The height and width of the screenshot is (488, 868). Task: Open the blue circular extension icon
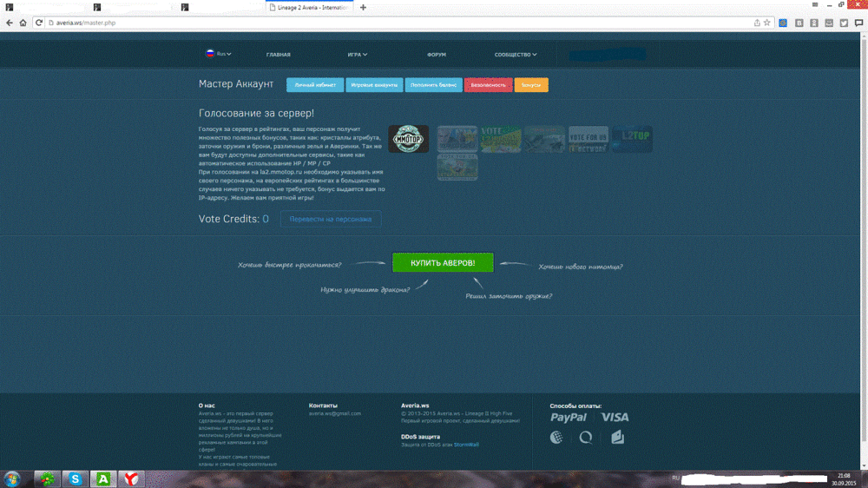(x=783, y=23)
